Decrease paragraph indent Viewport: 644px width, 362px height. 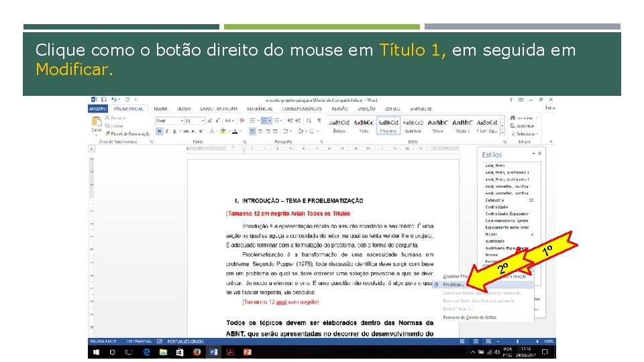click(290, 121)
